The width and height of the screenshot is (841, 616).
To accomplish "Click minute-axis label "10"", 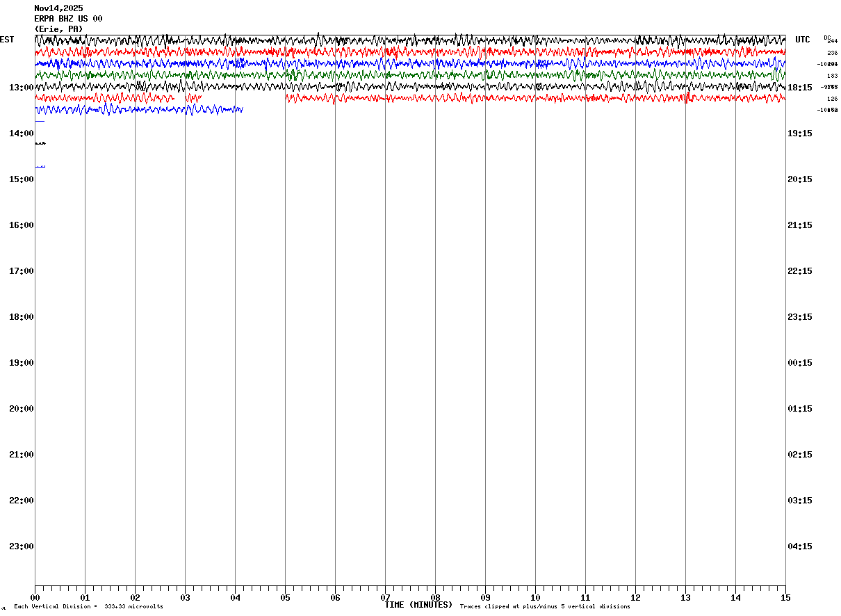I will (x=535, y=598).
